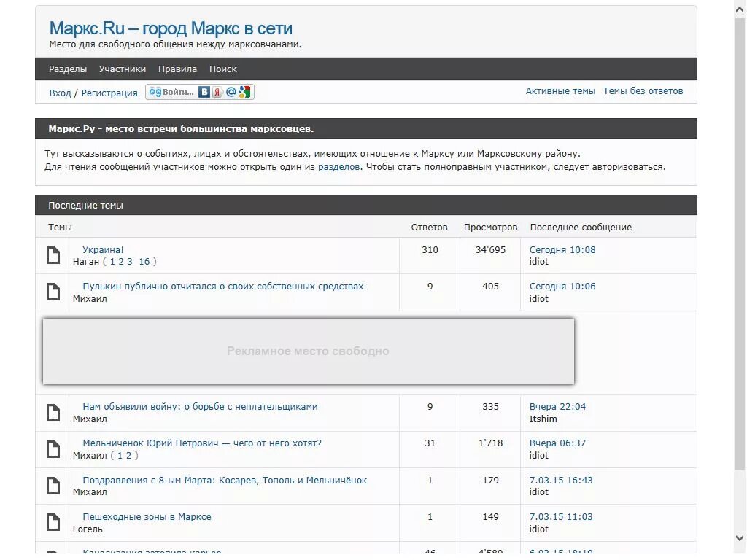747x560 pixels.
Task: Click the Loginza masks icon beside Войти
Action: click(155, 92)
